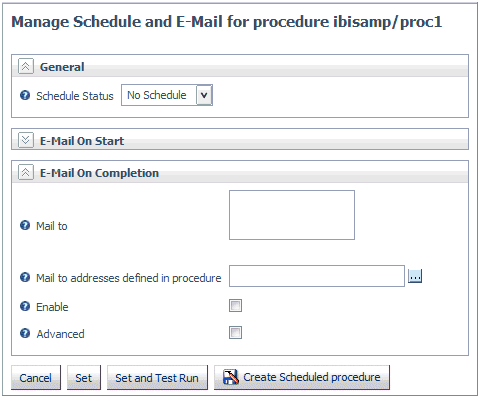Open help for Mail to addresses defined in procedure

25,277
